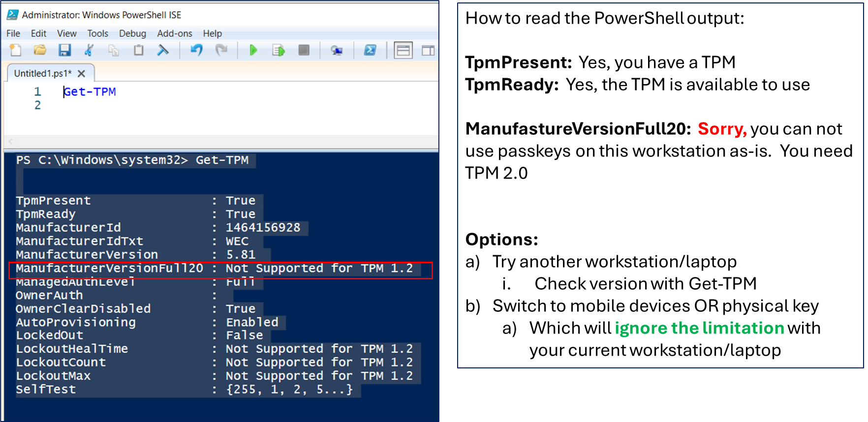Image resolution: width=868 pixels, height=422 pixels.
Task: Stop operation using the gray square icon
Action: pyautogui.click(x=304, y=50)
